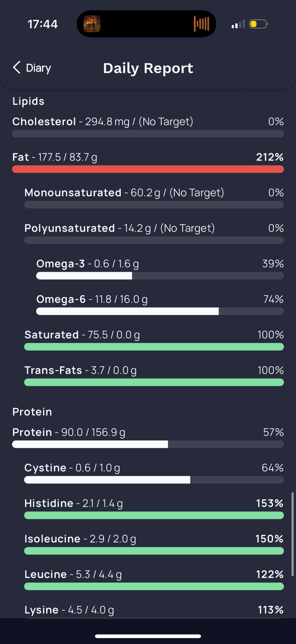Tap the battery icon in status bar
Screen dimensions: 296x644
[259, 24]
